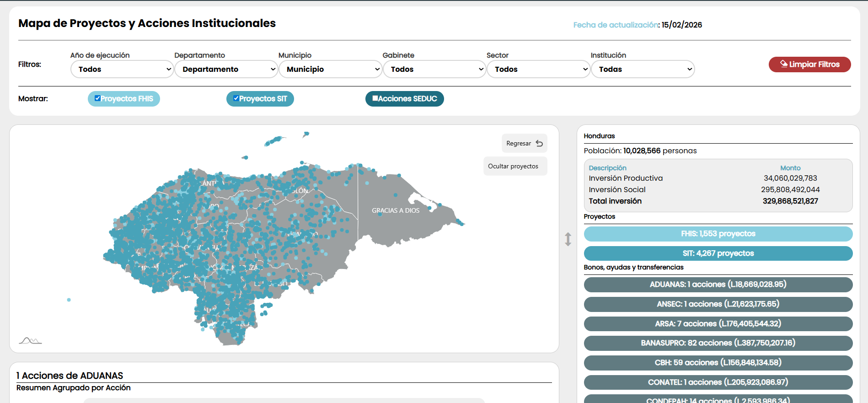Open ARSA: 7 acciones entry
This screenshot has height=403, width=868.
(718, 324)
